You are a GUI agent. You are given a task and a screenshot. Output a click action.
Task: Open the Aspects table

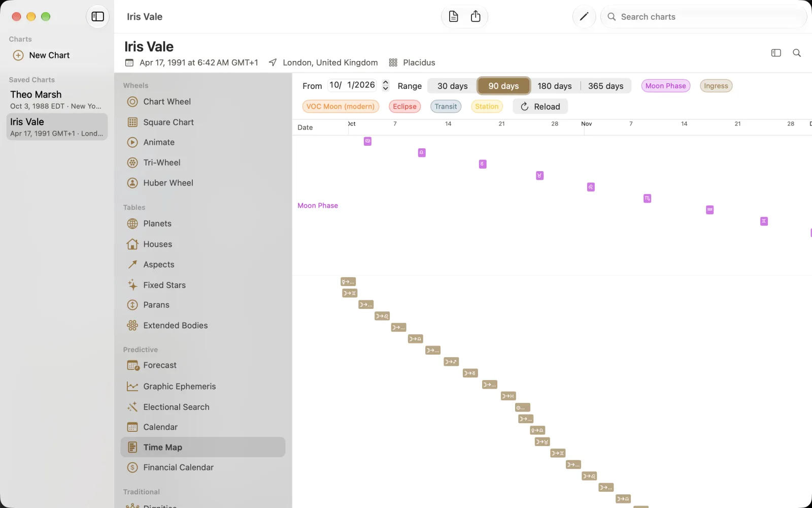pyautogui.click(x=203, y=265)
